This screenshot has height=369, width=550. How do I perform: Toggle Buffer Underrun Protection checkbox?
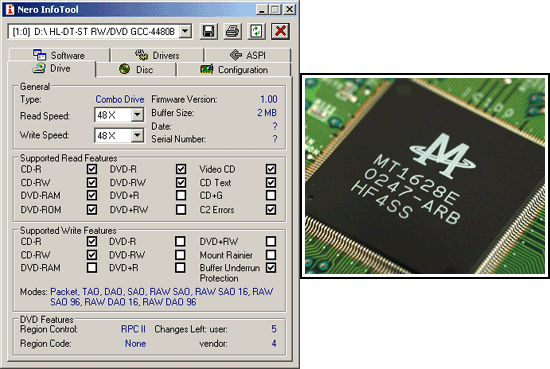click(x=271, y=268)
